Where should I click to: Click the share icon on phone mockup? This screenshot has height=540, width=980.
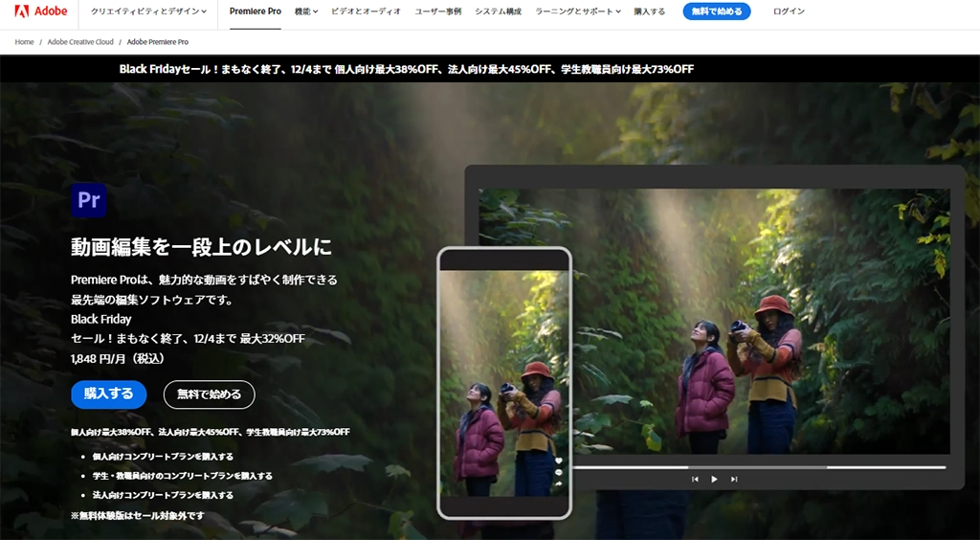pos(558,484)
